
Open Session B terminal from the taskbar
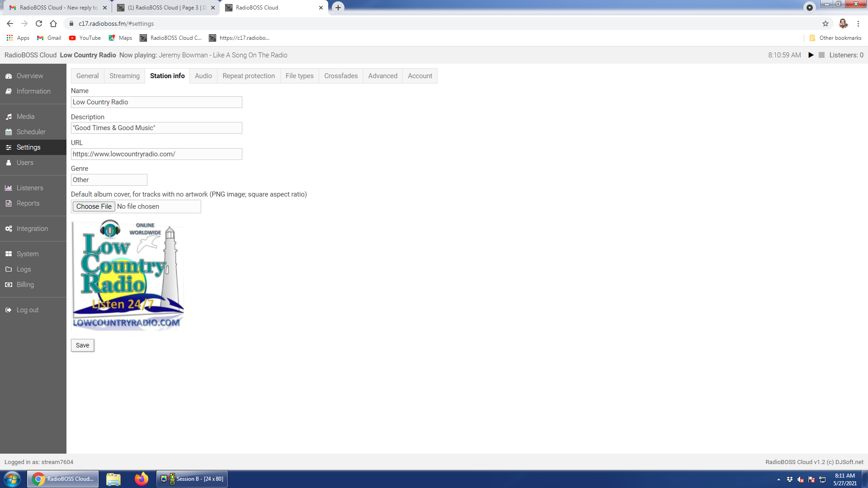coord(192,479)
